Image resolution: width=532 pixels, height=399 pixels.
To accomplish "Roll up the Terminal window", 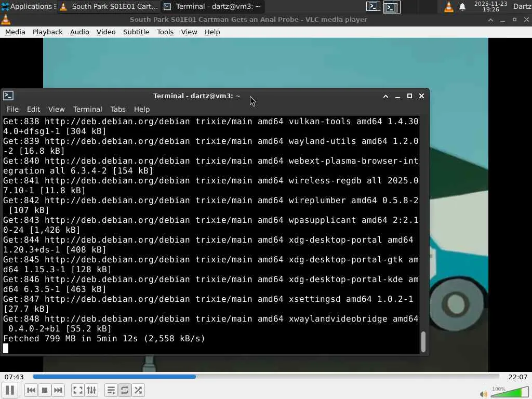I will (x=386, y=96).
